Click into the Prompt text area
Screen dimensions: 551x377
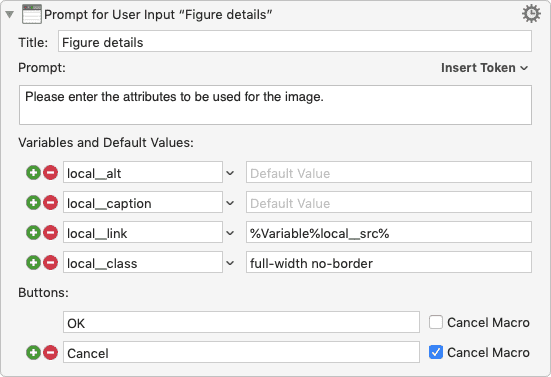(x=275, y=105)
